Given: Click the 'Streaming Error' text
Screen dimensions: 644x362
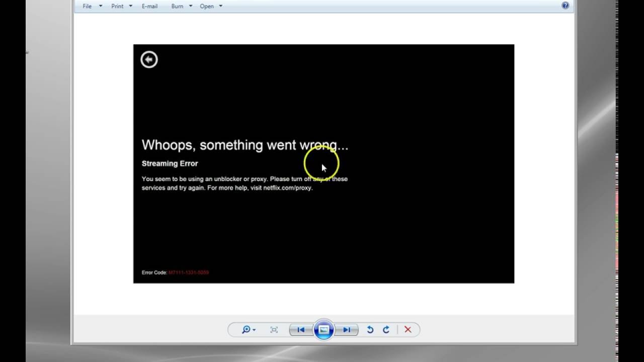Looking at the screenshot, I should coord(170,163).
